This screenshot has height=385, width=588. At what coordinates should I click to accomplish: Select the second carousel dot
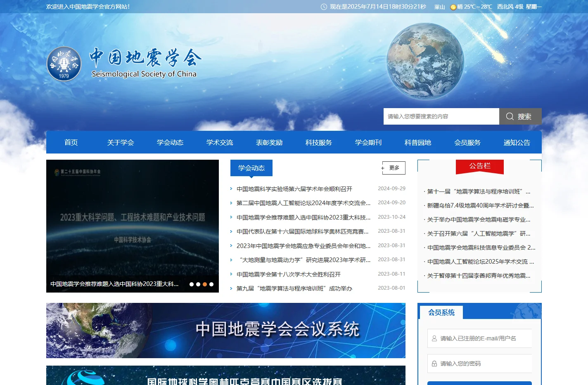198,284
